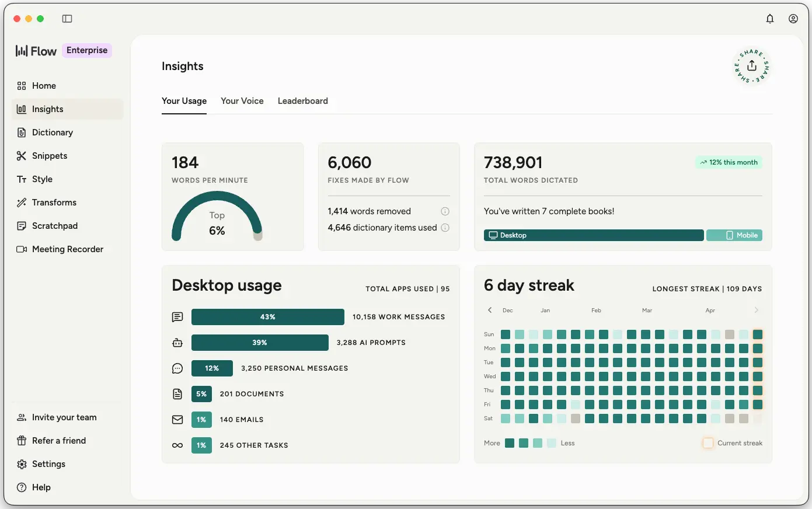This screenshot has width=812, height=509.
Task: Open Meeting Recorder in the sidebar
Action: point(68,249)
